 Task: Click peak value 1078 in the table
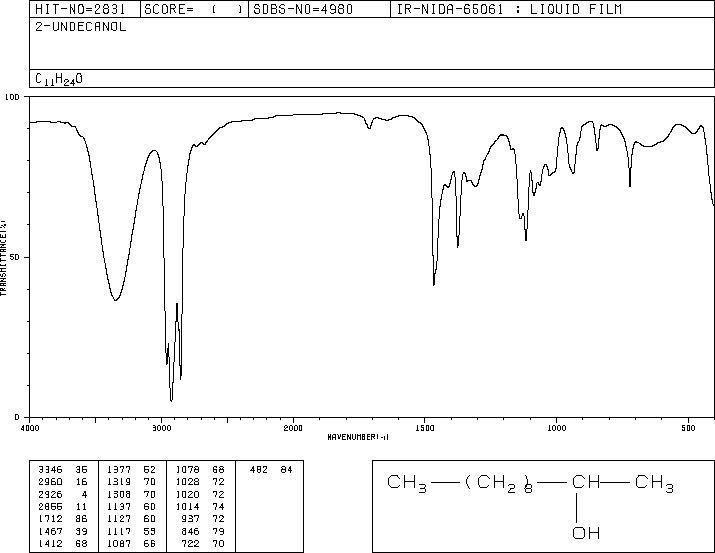tap(188, 470)
